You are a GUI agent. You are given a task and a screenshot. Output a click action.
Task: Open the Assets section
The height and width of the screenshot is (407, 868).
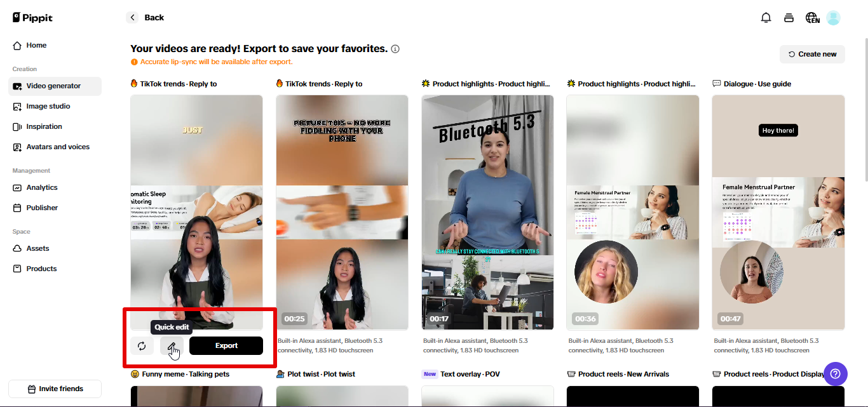[x=39, y=248]
